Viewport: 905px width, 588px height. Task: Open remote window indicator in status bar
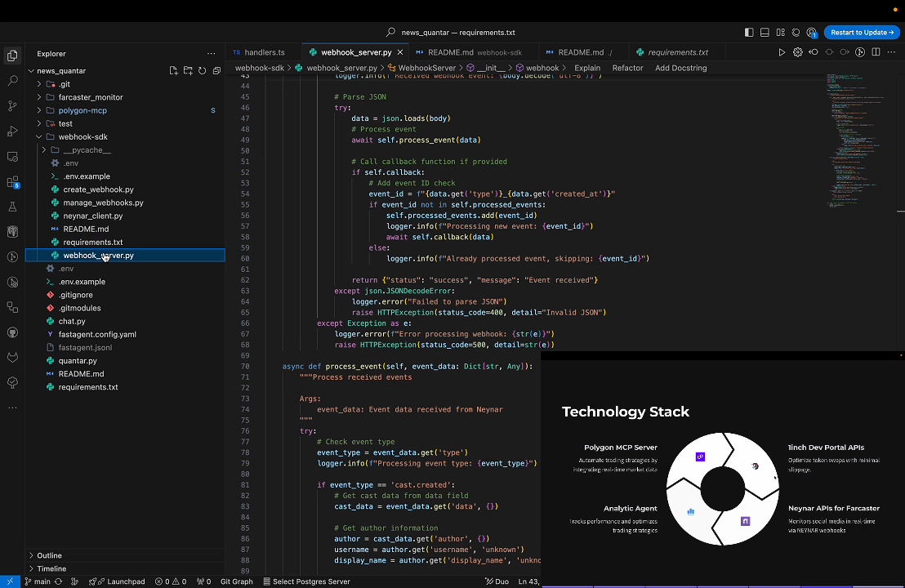(10, 581)
